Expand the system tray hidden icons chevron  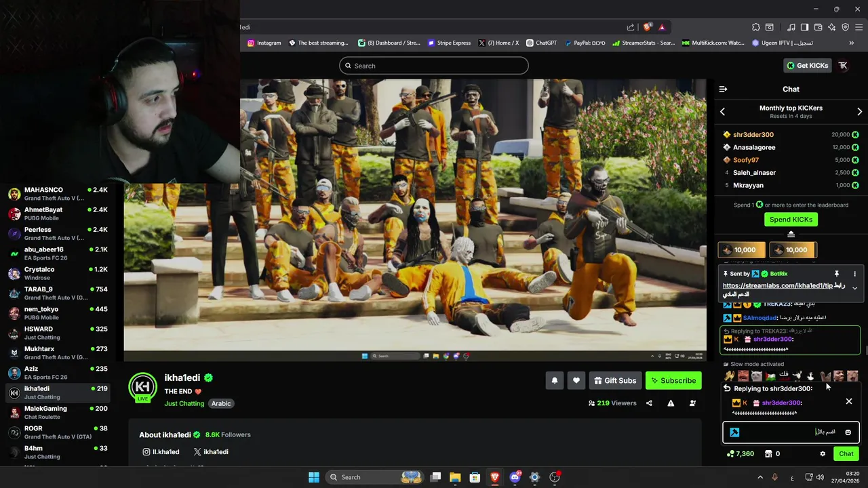pos(759,477)
